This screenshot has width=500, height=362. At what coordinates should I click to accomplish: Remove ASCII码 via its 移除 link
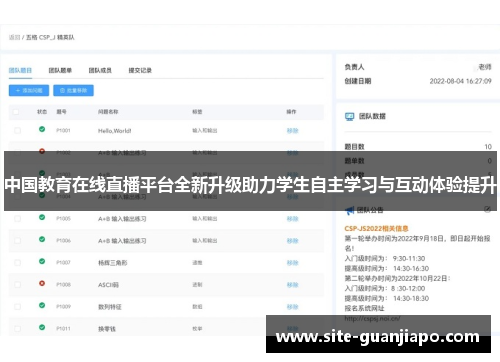coord(292,285)
